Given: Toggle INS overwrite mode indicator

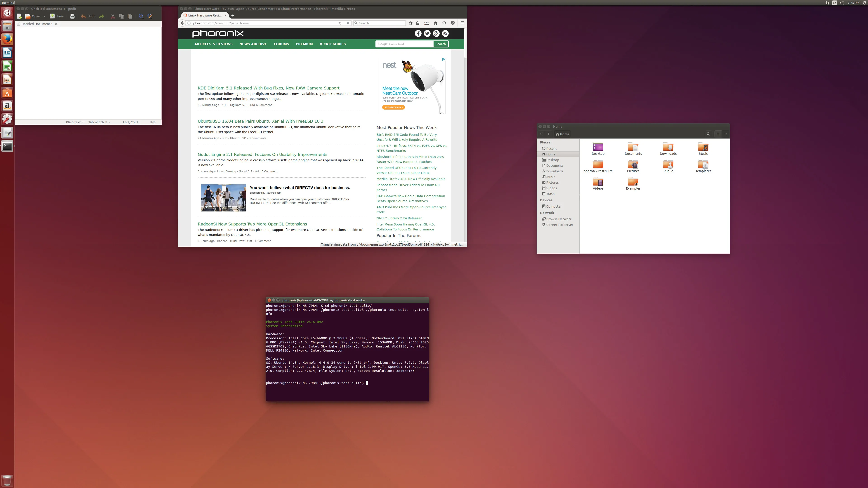Looking at the screenshot, I should (x=153, y=122).
